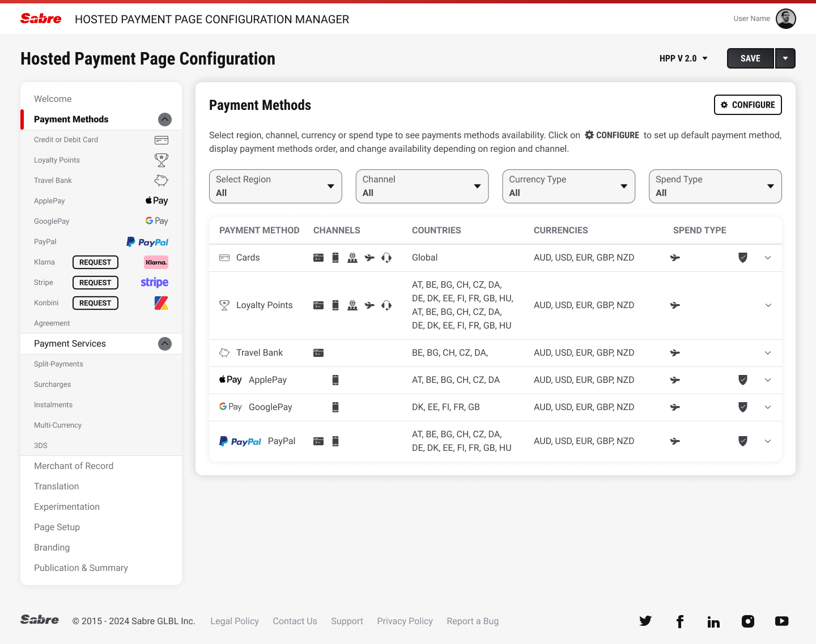Click airplane channel icon in Loyalty Points row
The image size is (816, 644).
[369, 305]
